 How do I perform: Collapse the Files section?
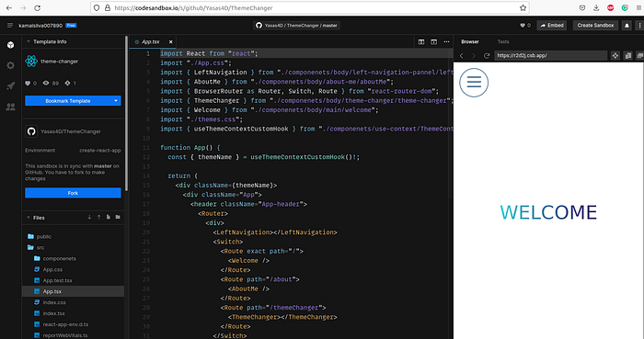(29, 218)
